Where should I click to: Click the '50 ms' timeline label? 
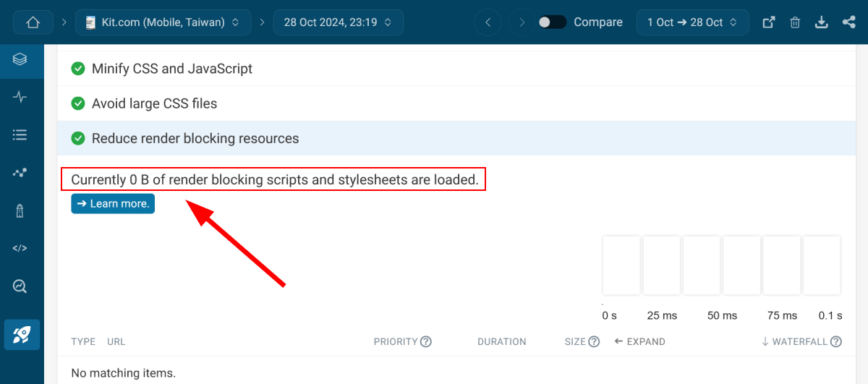click(x=723, y=315)
